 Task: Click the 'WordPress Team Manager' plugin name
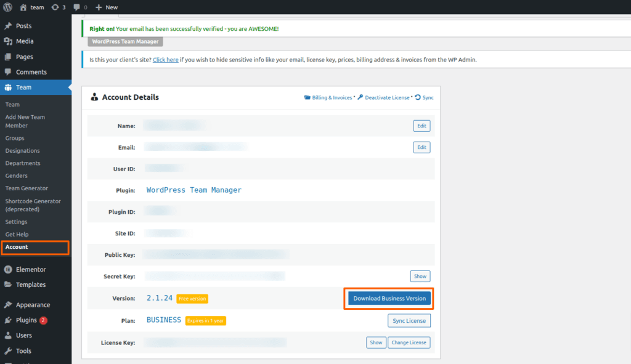click(194, 190)
